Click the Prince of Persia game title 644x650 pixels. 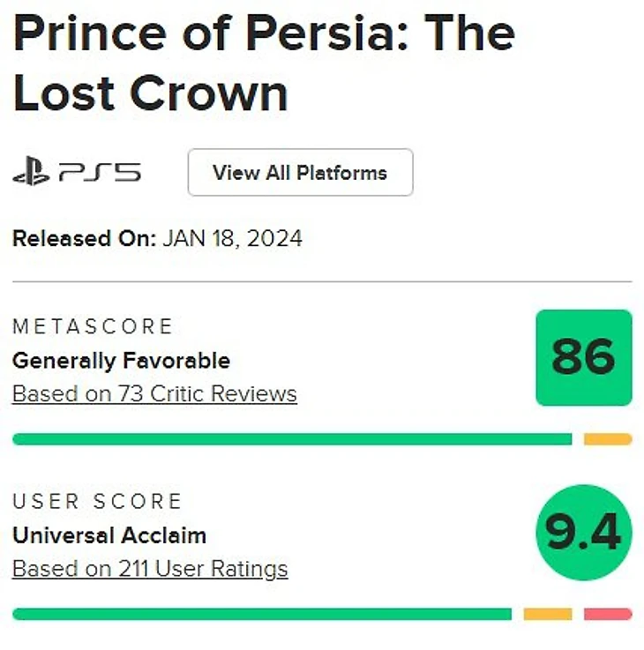pos(263,62)
